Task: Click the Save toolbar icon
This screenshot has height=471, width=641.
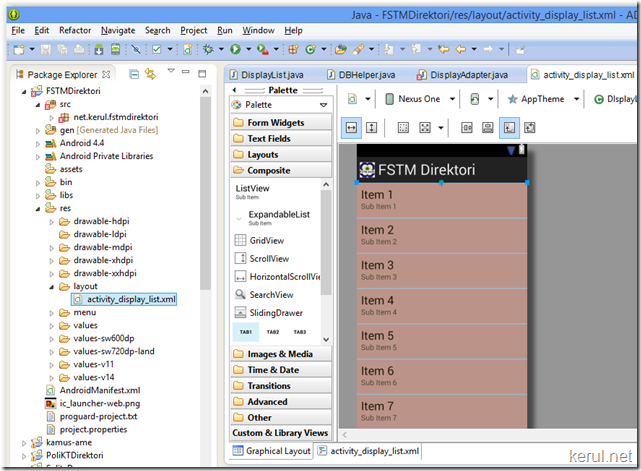Action: click(45, 49)
